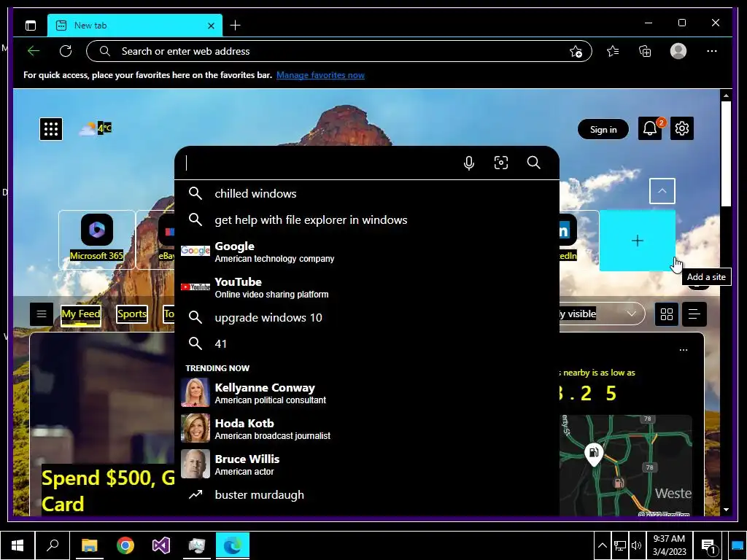
Task: Click the page vertical scrollbar
Action: click(726, 153)
